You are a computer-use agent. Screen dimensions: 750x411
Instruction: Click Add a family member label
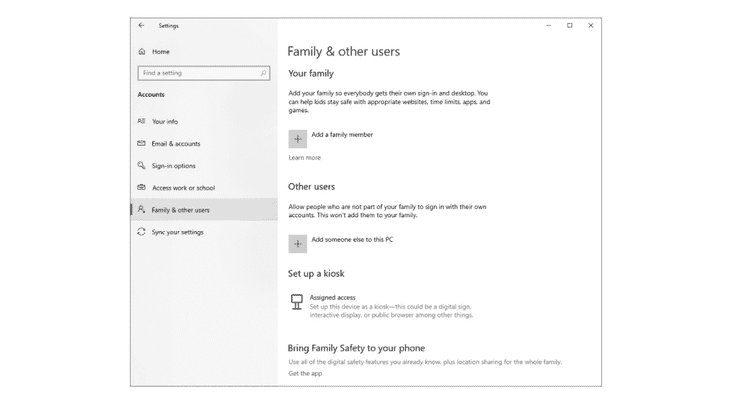(342, 134)
